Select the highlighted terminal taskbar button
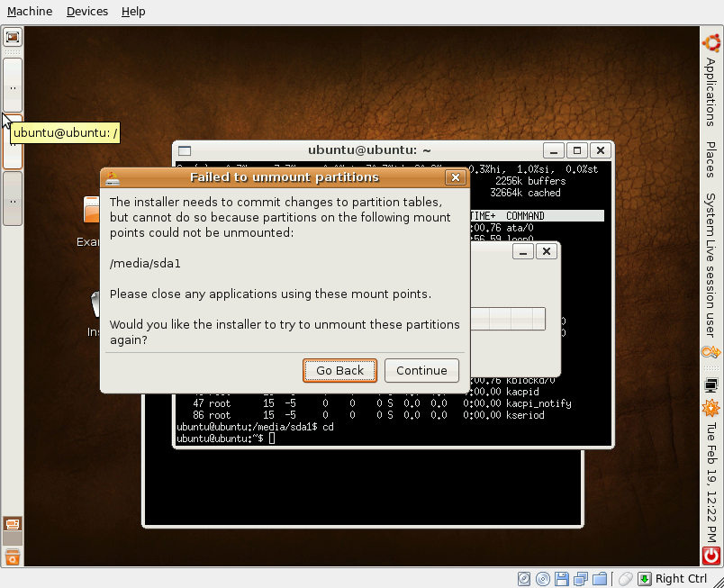724x588 pixels. coord(13,141)
